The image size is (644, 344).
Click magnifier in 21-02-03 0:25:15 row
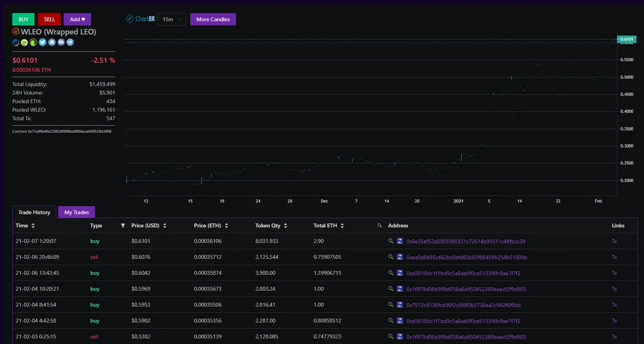(x=391, y=337)
